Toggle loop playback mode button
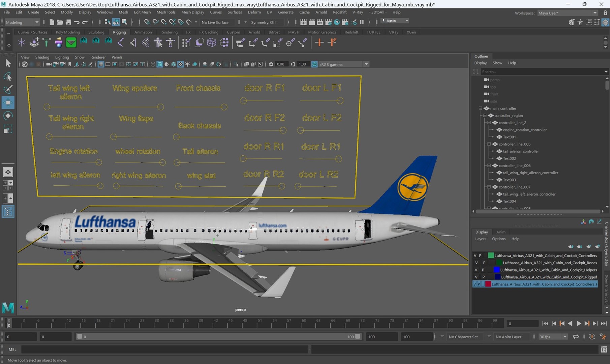Screen dimensions: 610x364 (576, 337)
